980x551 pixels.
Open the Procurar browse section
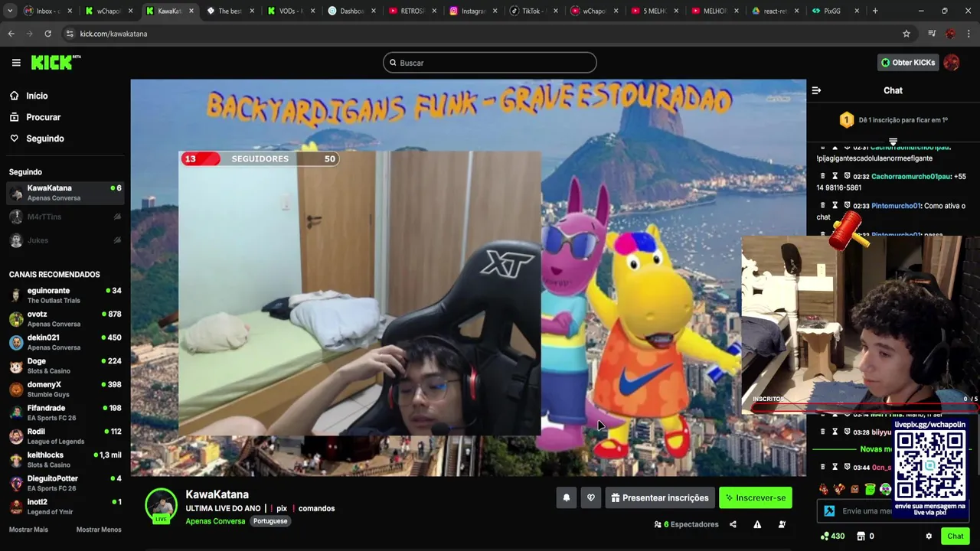pos(34,117)
